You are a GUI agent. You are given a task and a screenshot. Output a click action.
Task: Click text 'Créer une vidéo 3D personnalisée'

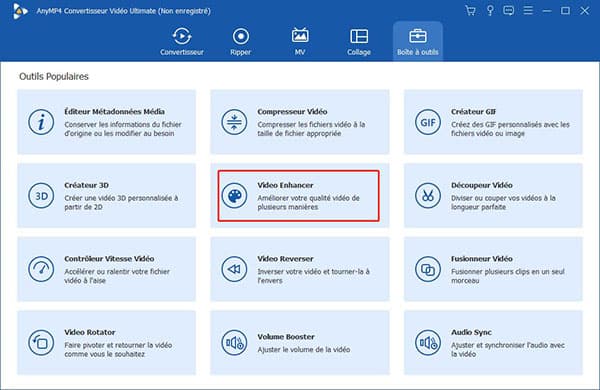click(x=118, y=198)
